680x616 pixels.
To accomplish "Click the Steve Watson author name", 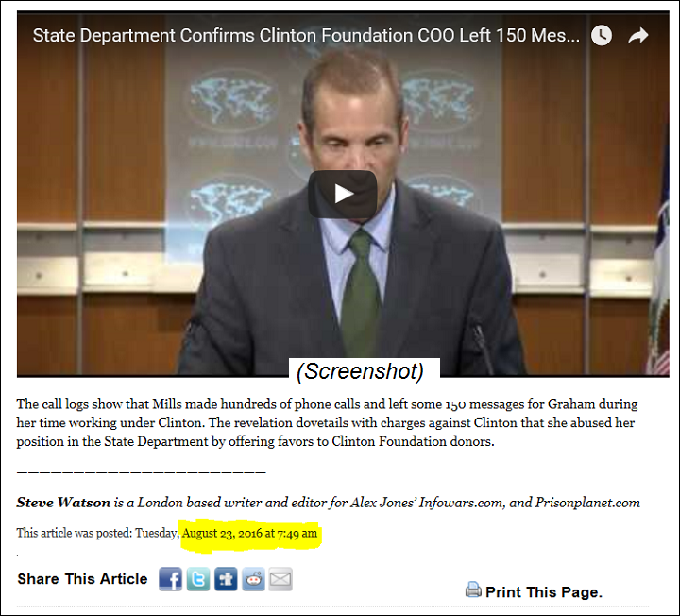I will 63,503.
